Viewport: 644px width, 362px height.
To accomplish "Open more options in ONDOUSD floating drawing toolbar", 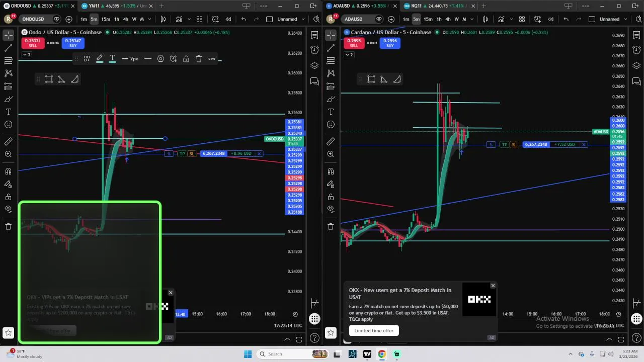I will coord(212,59).
